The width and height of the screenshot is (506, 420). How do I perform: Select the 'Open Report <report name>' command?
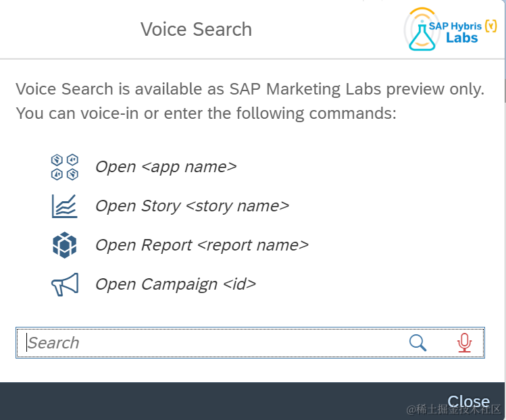click(201, 245)
